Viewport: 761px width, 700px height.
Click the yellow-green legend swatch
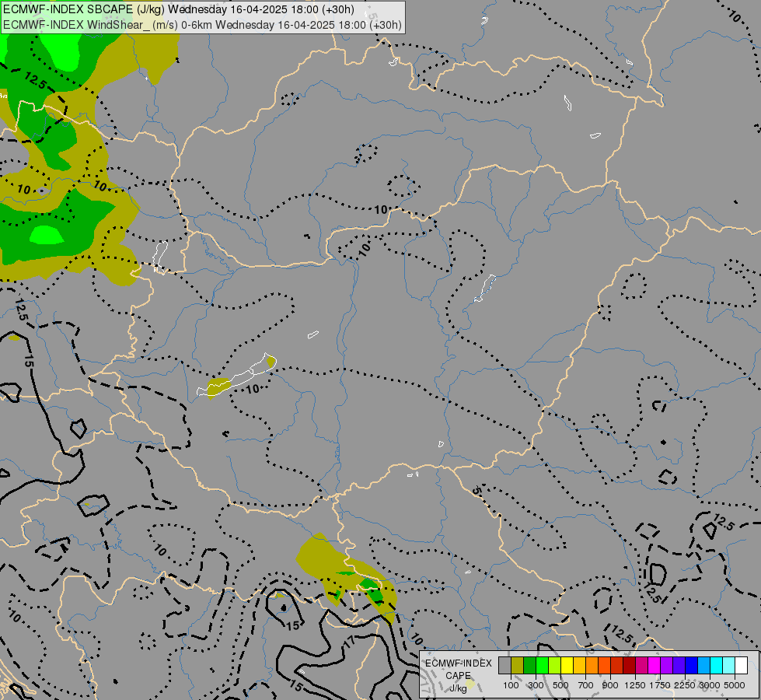click(x=555, y=666)
